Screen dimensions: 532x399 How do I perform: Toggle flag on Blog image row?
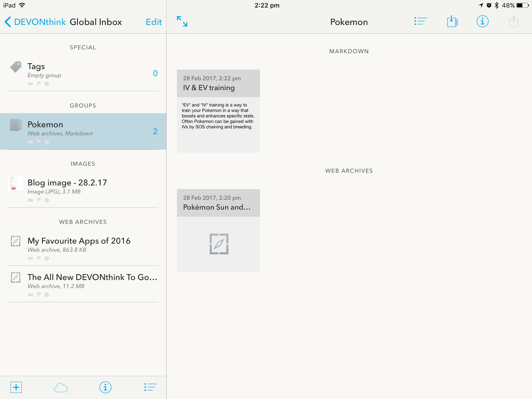(x=39, y=200)
